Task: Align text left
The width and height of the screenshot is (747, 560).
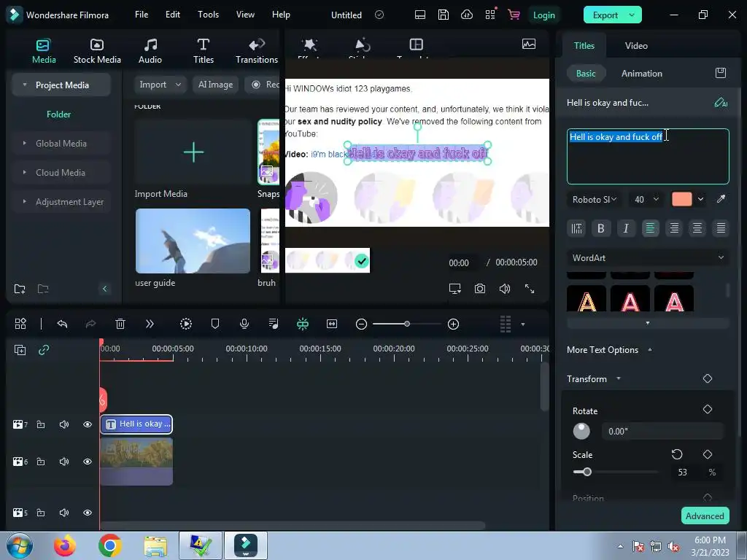Action: click(650, 228)
